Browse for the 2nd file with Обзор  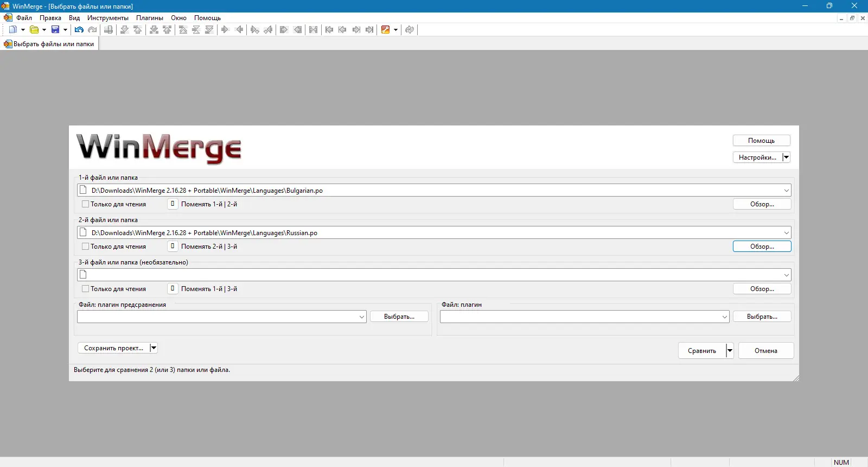tap(762, 247)
